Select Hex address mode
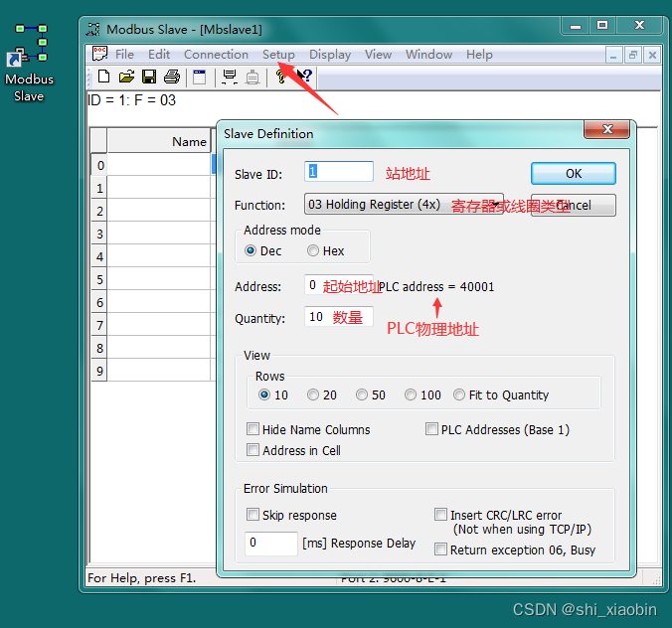Screen dimensions: 672x628 coord(326,250)
